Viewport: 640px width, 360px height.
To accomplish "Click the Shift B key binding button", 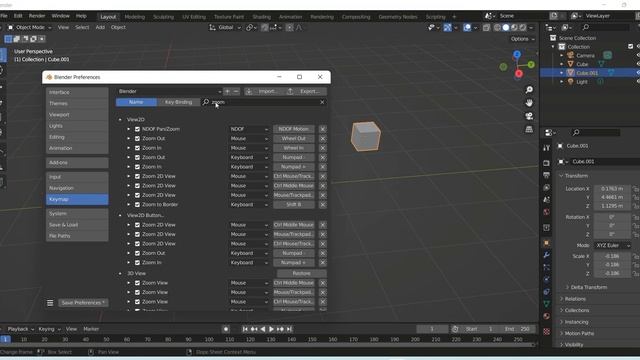I will tap(294, 204).
